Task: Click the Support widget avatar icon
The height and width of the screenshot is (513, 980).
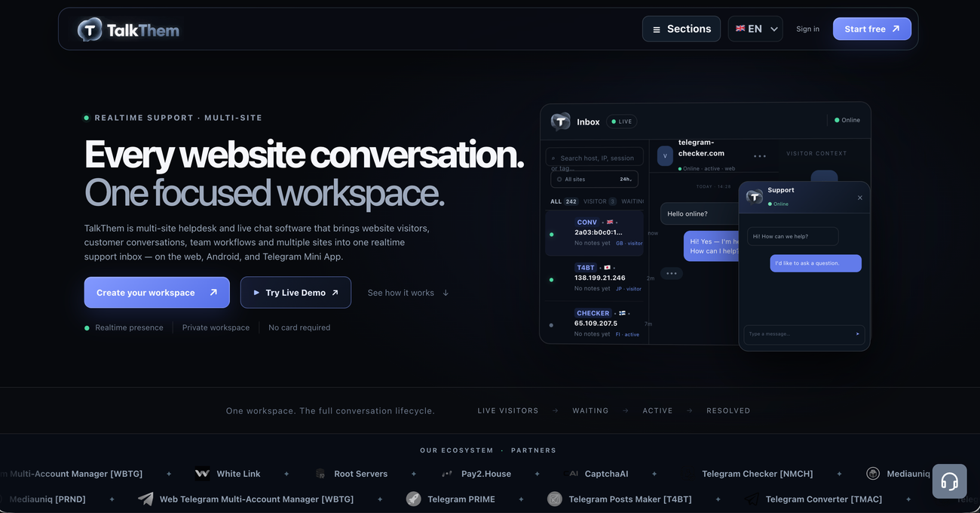Action: [x=755, y=197]
